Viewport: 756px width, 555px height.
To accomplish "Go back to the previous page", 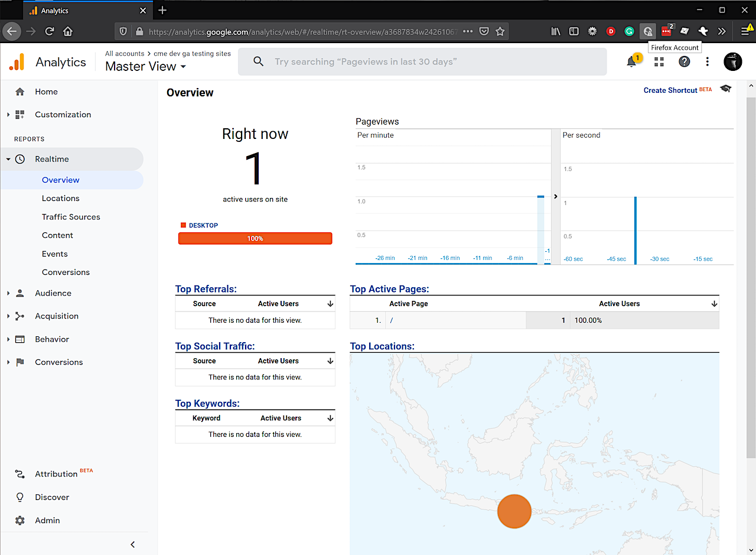I will click(12, 31).
